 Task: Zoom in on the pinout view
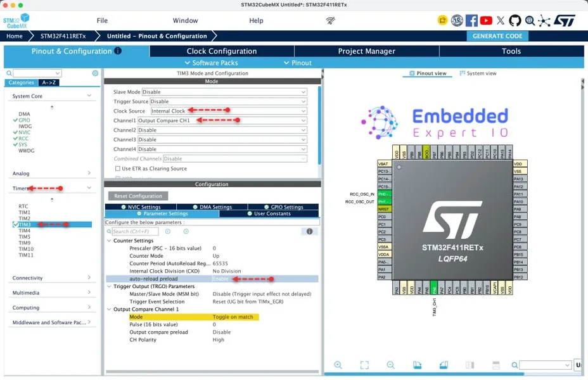(338, 365)
